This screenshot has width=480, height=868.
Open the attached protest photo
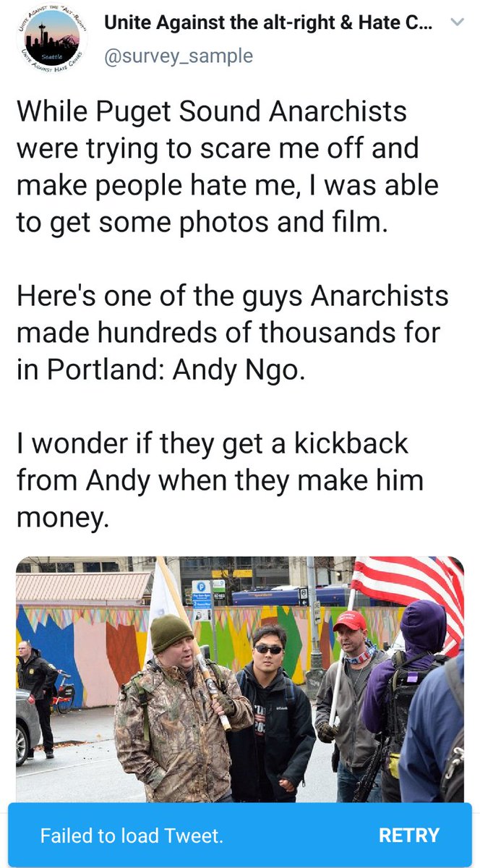[240, 678]
